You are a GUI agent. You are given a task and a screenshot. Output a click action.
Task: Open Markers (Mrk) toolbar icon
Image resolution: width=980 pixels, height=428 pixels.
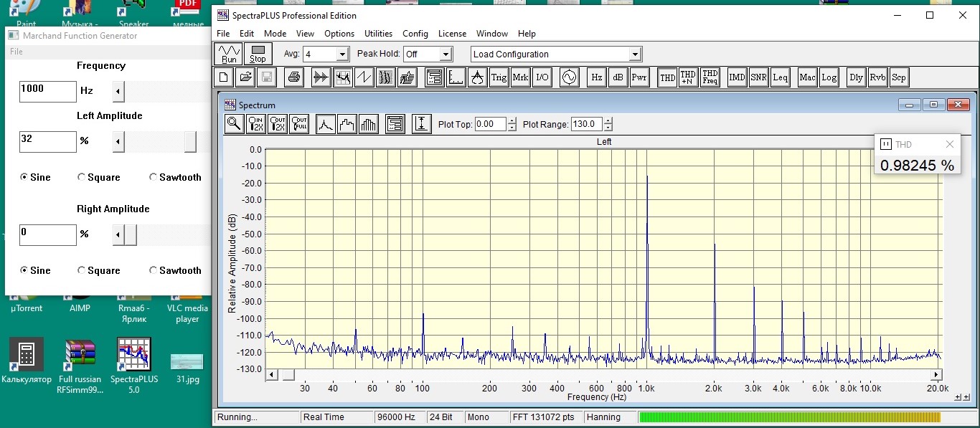(x=520, y=77)
